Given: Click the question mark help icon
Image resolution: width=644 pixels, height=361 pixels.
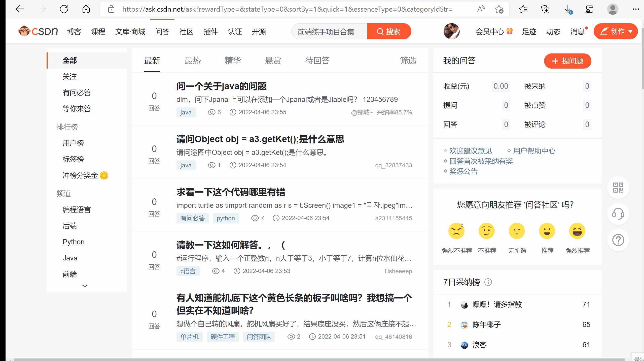Looking at the screenshot, I should point(618,240).
